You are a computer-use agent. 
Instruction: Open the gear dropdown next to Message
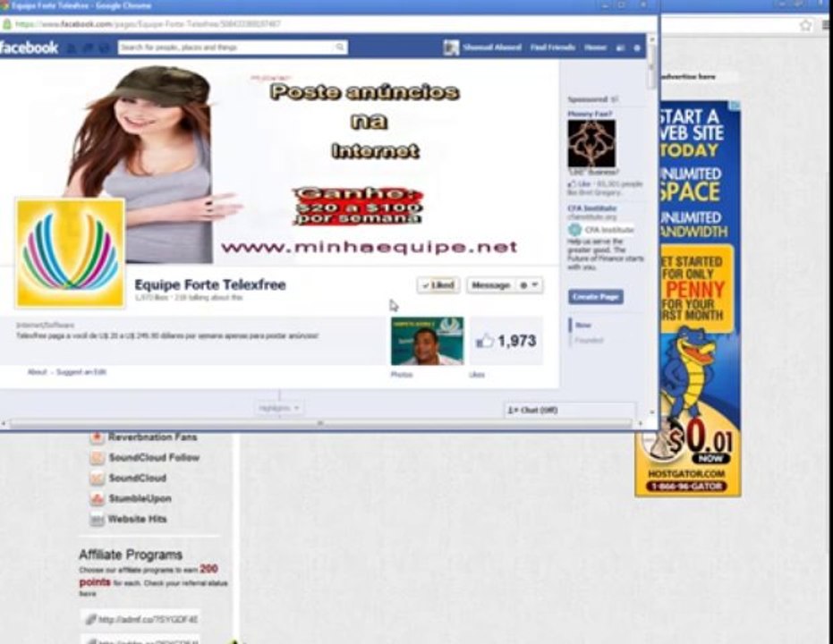529,285
